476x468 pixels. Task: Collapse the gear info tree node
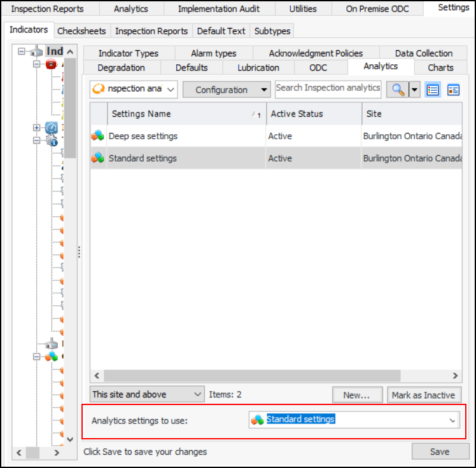point(36,141)
